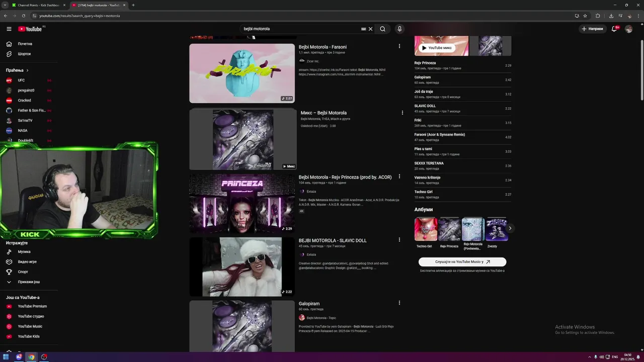Open options menu for Rejv Princeza video

tap(399, 176)
